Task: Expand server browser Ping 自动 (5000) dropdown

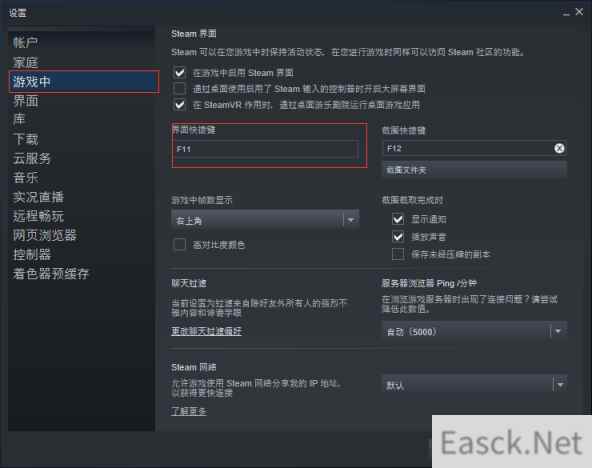Action: point(475,331)
